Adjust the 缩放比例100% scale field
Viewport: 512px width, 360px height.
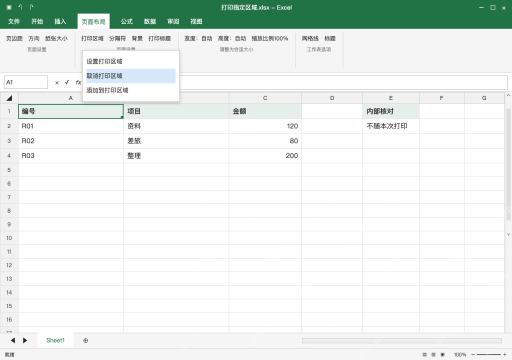click(270, 39)
